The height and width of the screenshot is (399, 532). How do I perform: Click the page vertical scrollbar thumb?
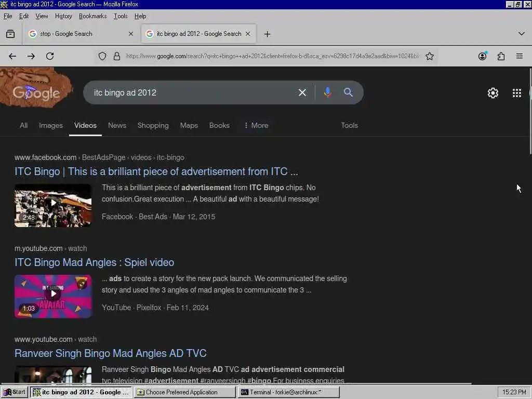[530, 111]
